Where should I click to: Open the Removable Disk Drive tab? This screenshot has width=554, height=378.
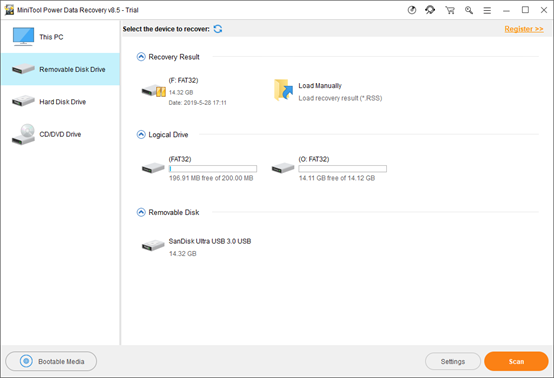point(60,69)
